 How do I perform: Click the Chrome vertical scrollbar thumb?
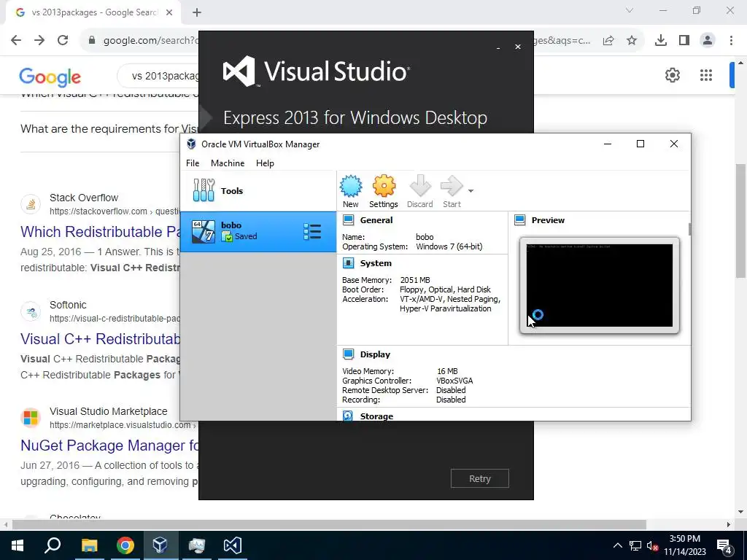741,220
